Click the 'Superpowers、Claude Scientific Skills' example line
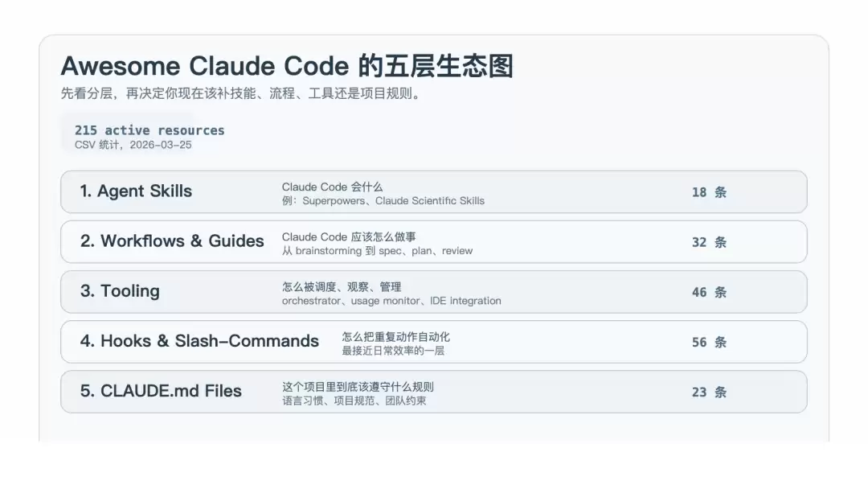 pyautogui.click(x=383, y=201)
